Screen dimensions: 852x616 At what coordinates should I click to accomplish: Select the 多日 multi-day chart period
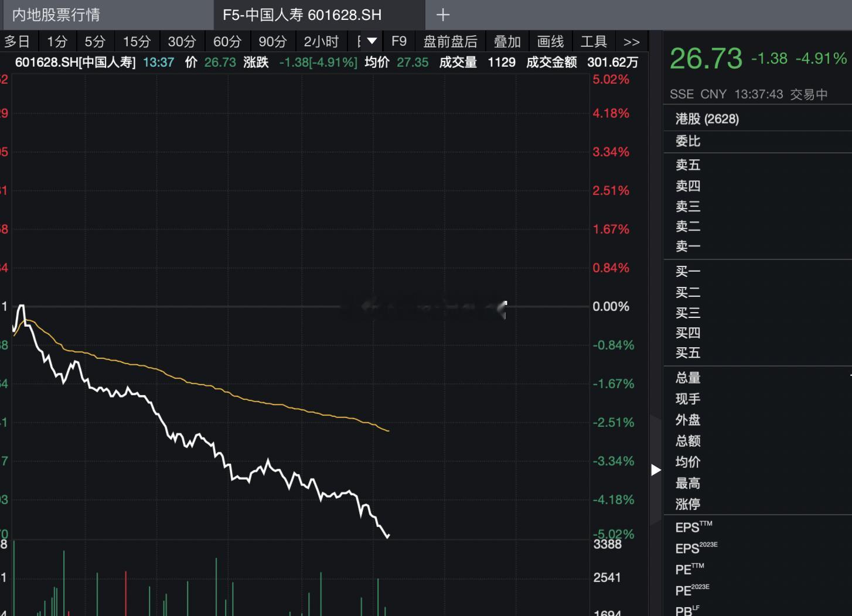[x=17, y=42]
